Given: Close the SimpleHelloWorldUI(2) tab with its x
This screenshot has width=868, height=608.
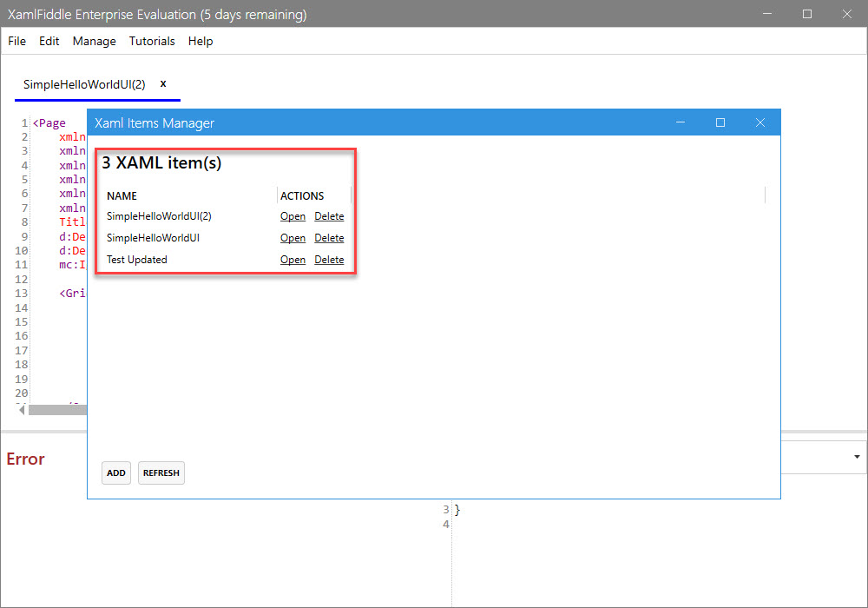Looking at the screenshot, I should click(163, 83).
